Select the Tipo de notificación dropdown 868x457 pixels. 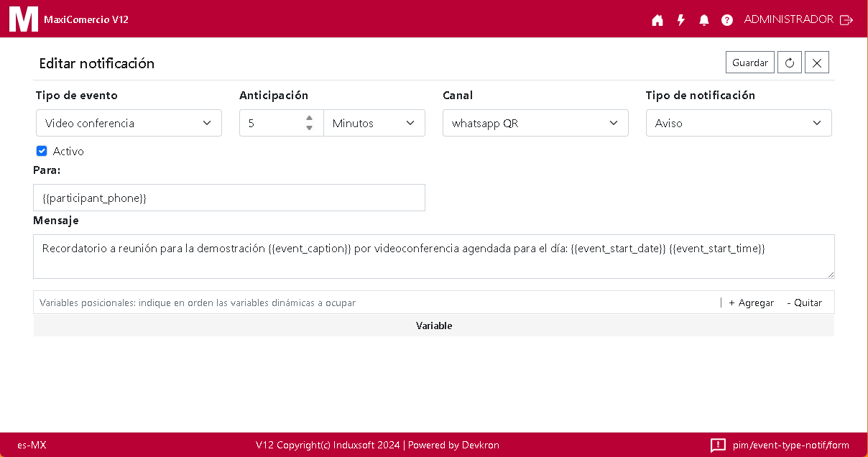point(738,123)
